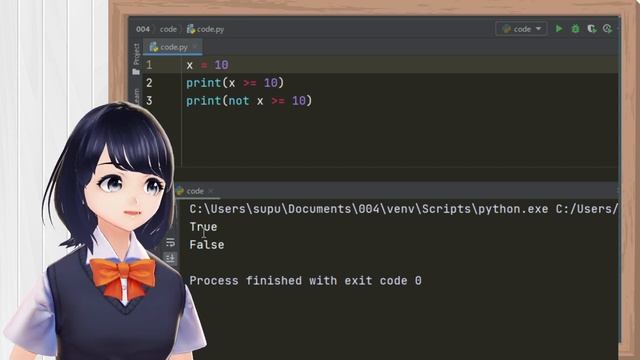The image size is (640, 360).
Task: Close the code.py editor tab
Action: pos(195,47)
